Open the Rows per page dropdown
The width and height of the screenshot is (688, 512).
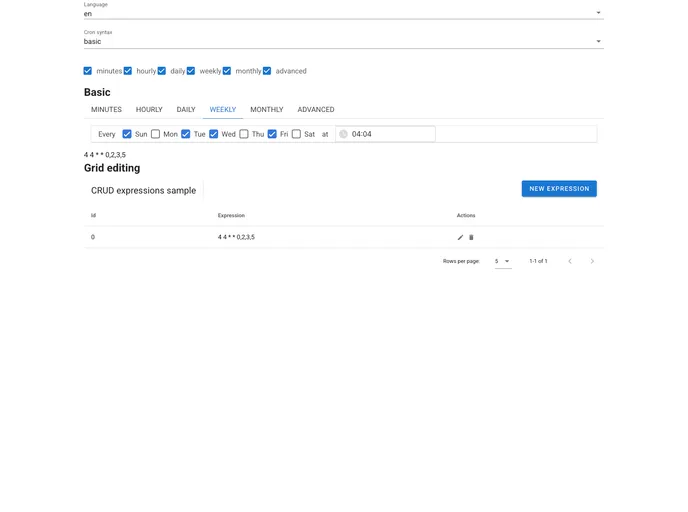503,261
